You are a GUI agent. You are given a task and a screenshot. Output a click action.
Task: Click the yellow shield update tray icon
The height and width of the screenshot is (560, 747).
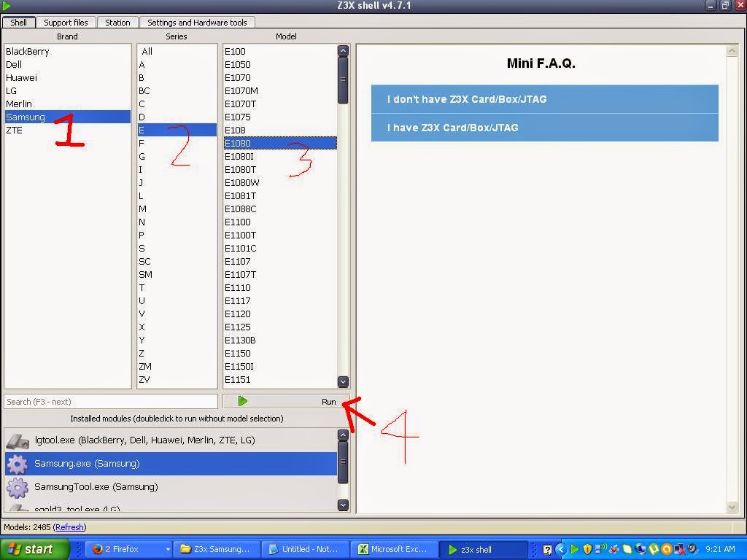(x=587, y=549)
